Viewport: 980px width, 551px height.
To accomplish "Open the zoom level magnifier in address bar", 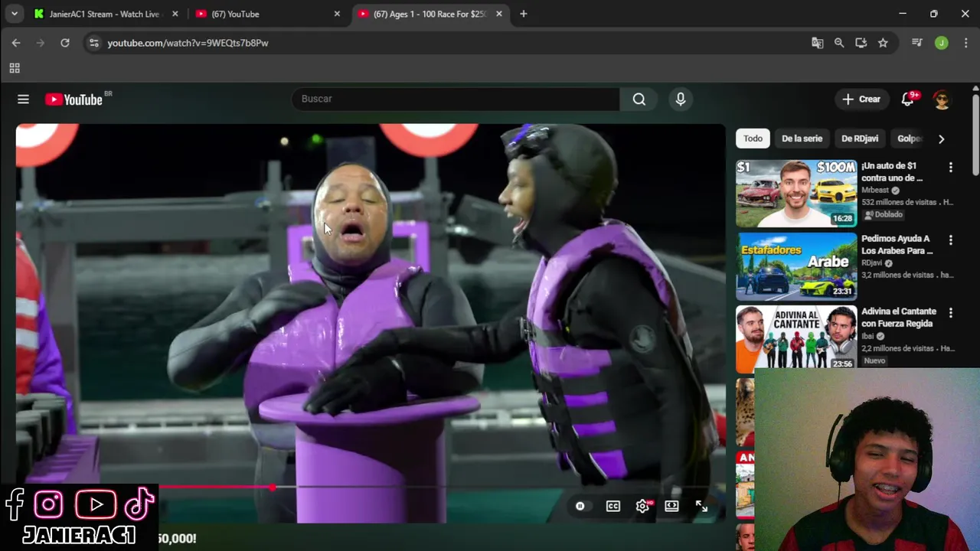I will [839, 43].
